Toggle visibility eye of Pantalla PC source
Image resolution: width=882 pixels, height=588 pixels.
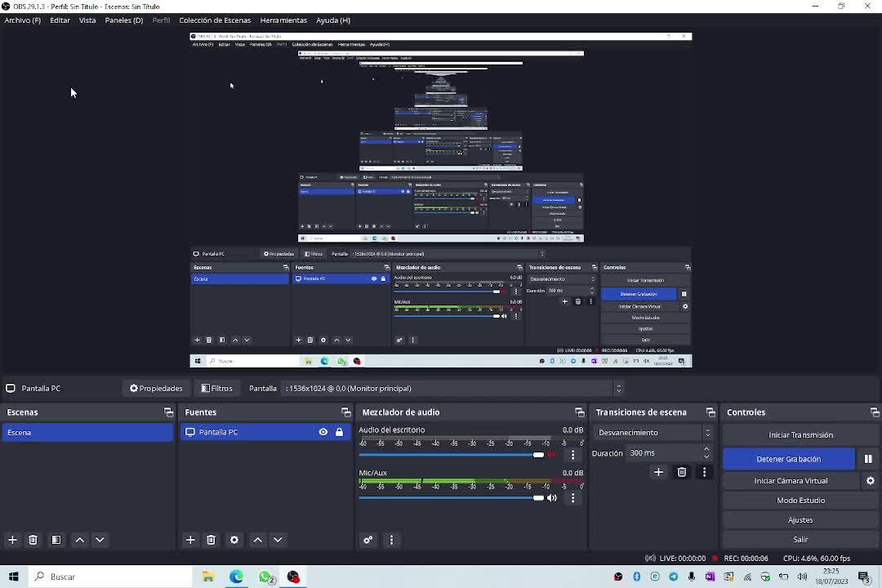(x=323, y=432)
